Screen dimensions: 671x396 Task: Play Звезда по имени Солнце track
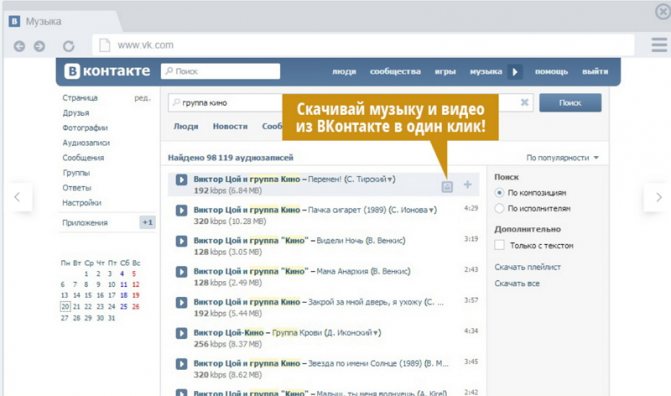pos(181,364)
